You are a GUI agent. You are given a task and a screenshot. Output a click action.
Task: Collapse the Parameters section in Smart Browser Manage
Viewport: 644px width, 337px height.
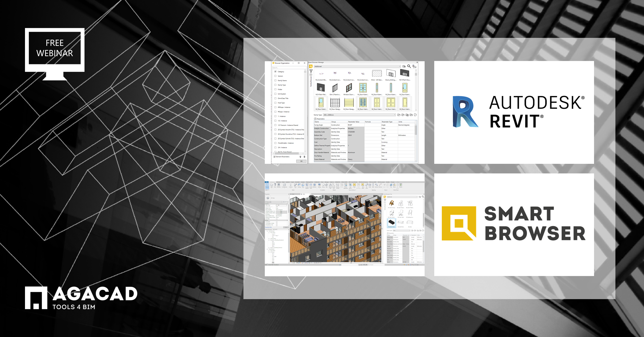(315, 119)
